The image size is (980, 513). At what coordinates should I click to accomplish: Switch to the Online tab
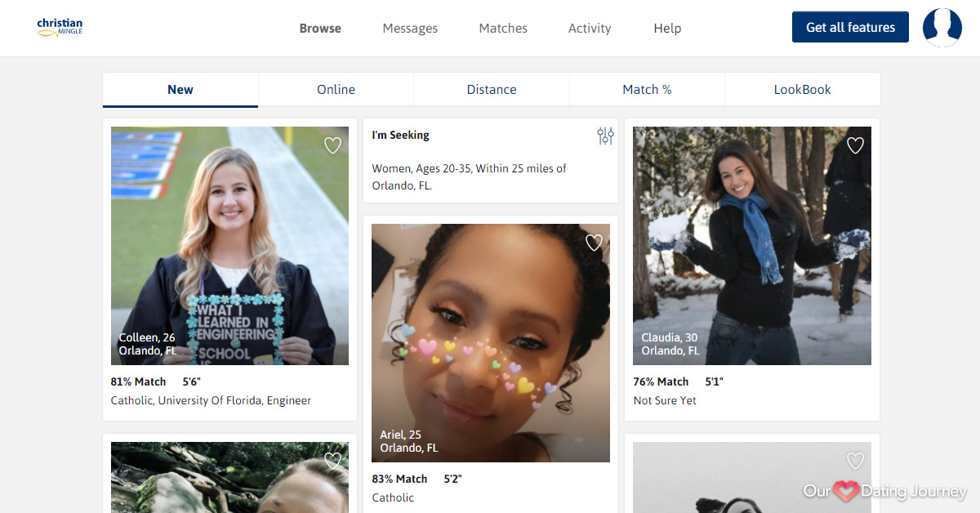336,90
